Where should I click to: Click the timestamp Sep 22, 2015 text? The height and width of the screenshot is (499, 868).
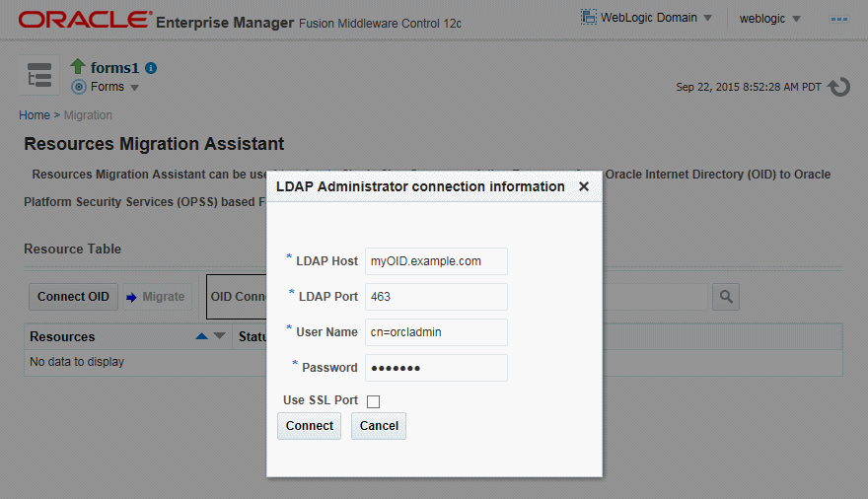(749, 87)
